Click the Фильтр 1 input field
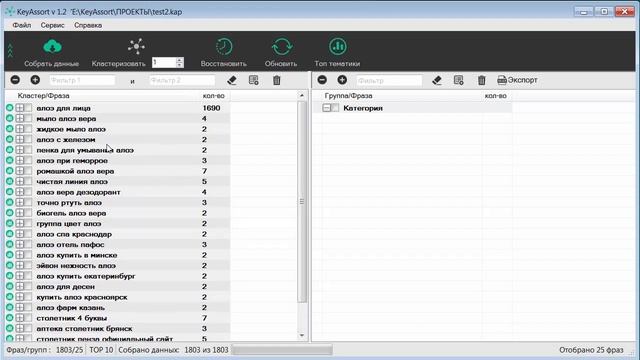The width and height of the screenshot is (640, 360). point(82,80)
